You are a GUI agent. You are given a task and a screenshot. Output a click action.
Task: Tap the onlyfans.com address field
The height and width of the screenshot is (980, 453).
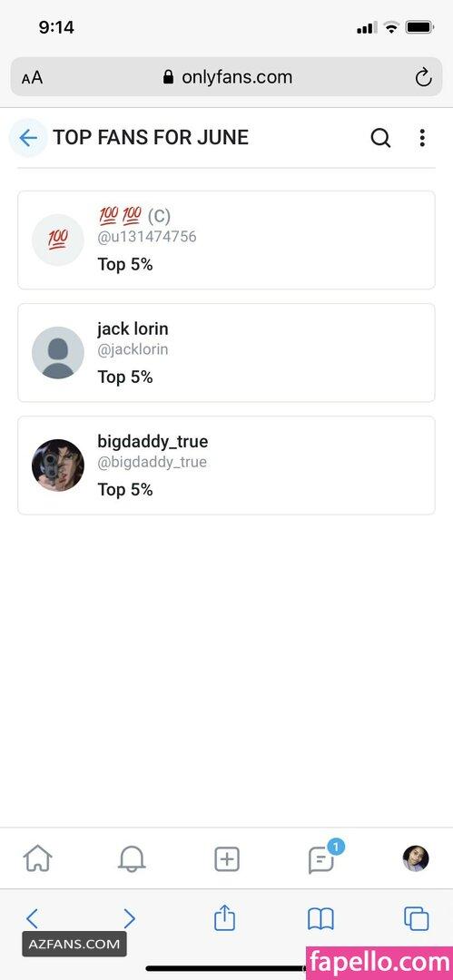pos(227,77)
